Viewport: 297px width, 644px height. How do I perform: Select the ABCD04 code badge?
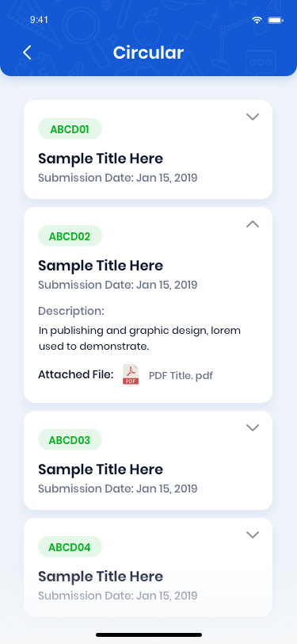(70, 546)
